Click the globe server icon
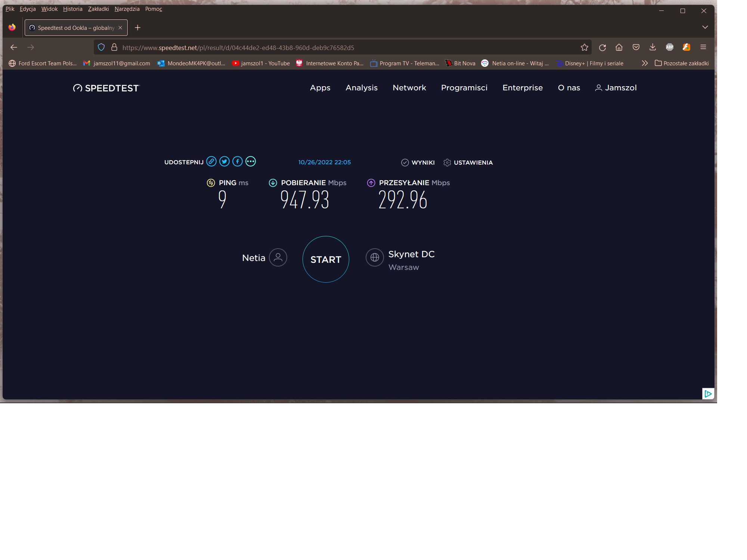Screen dimensions: 747x560 tap(375, 258)
